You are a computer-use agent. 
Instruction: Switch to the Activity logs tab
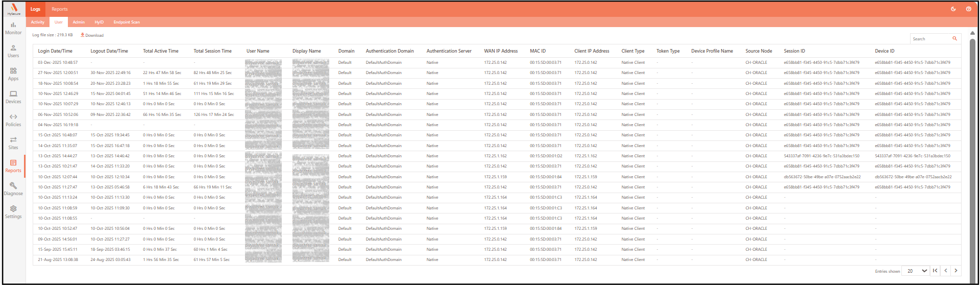pyautogui.click(x=37, y=22)
